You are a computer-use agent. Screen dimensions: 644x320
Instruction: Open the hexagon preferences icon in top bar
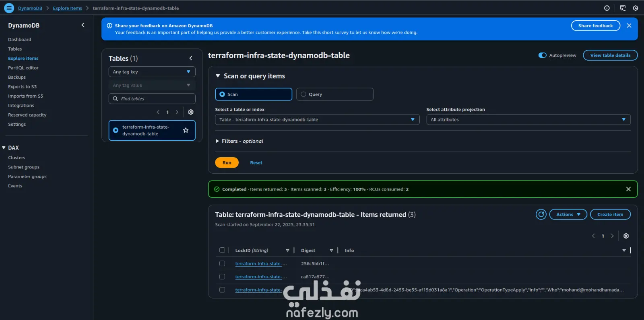click(x=636, y=8)
